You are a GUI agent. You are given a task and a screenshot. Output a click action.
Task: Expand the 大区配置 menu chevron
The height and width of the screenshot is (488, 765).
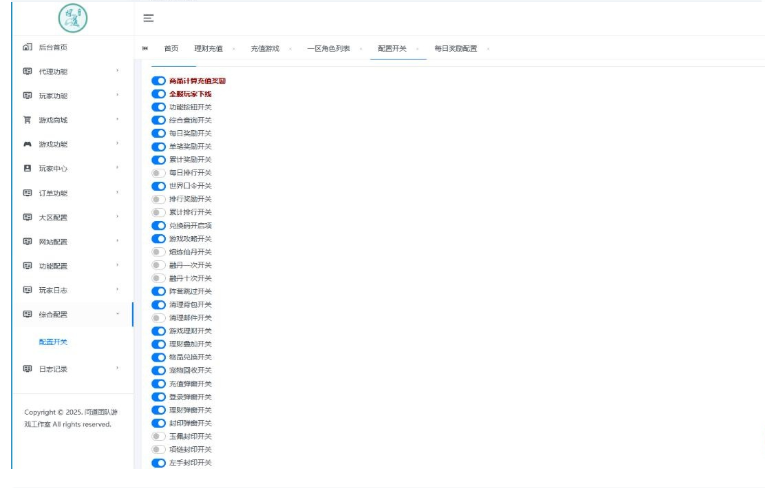point(118,216)
